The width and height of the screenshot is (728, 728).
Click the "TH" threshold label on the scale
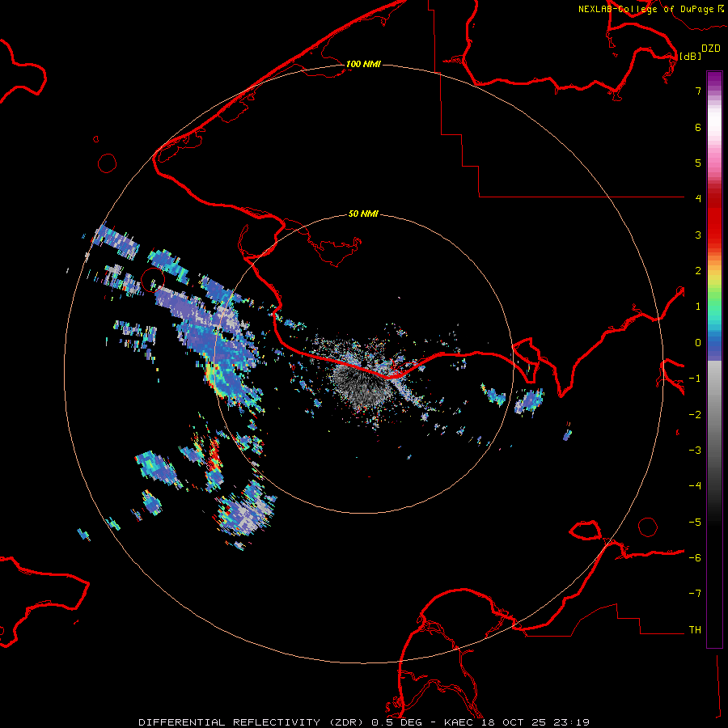coord(695,630)
